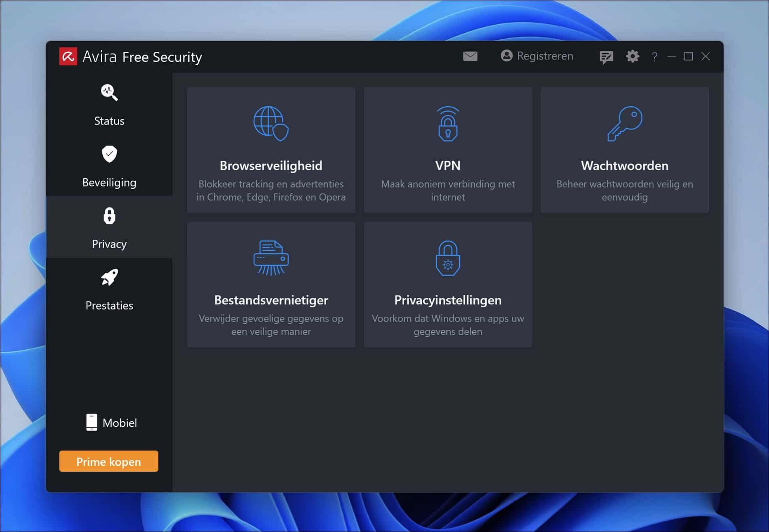Click 'Maak anoniem verbinding met internet' text

(448, 190)
